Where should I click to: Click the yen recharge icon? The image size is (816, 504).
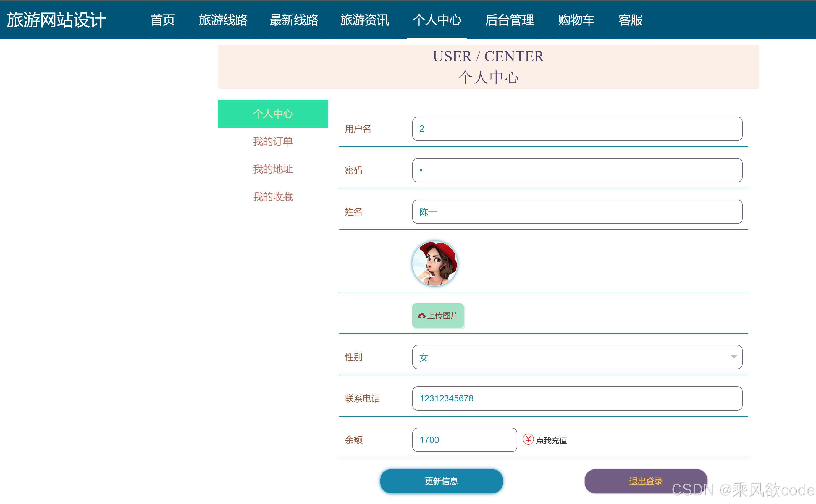coord(528,439)
